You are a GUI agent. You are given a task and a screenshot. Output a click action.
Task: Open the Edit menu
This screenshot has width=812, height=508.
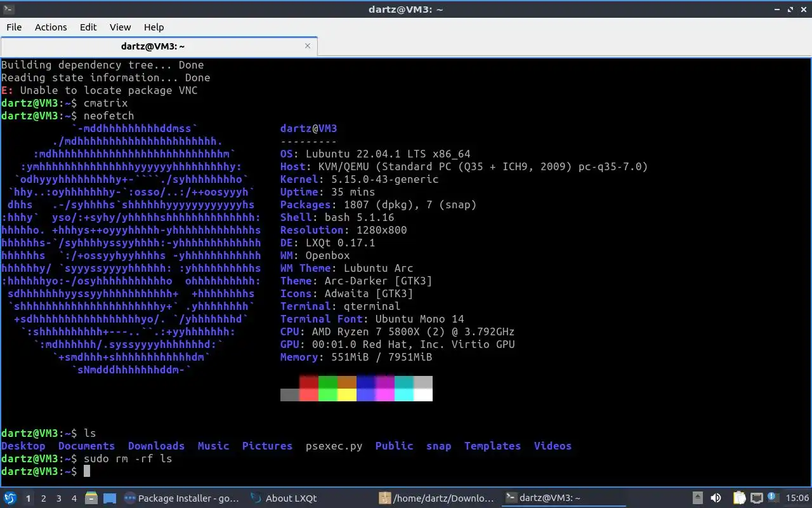point(88,27)
